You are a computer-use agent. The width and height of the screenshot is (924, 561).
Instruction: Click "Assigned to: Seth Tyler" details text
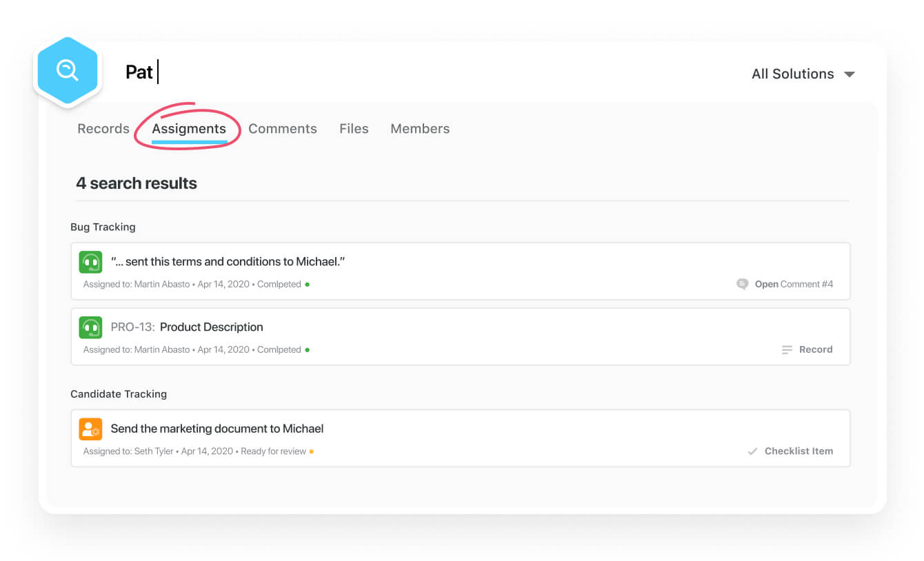pyautogui.click(x=130, y=451)
